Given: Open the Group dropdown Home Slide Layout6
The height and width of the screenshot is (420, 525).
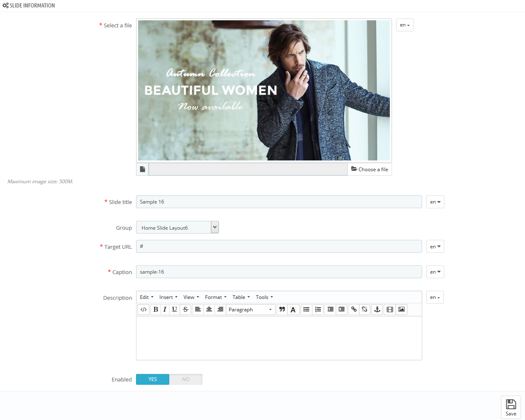Looking at the screenshot, I should pyautogui.click(x=177, y=227).
